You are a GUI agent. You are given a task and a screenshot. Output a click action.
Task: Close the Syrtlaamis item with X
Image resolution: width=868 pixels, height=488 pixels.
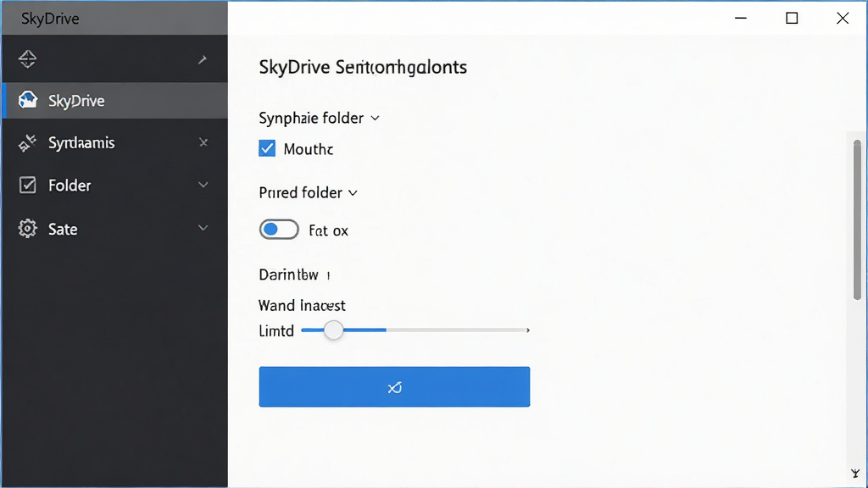point(203,142)
